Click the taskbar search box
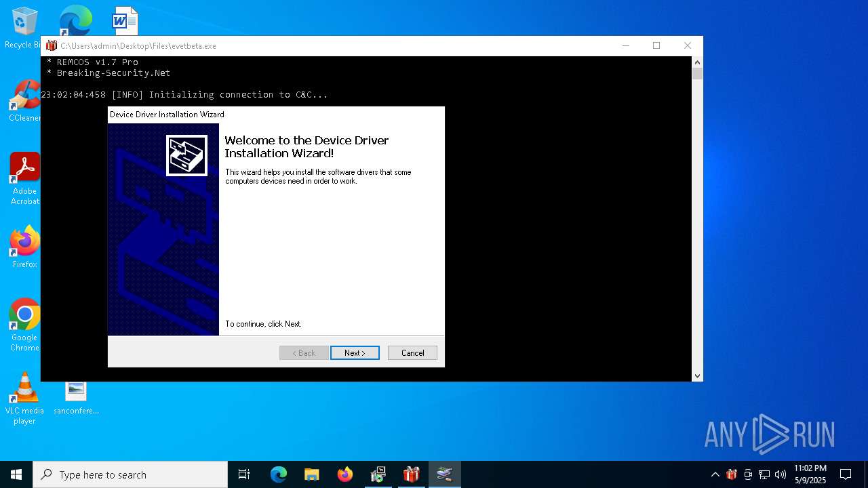 130,474
